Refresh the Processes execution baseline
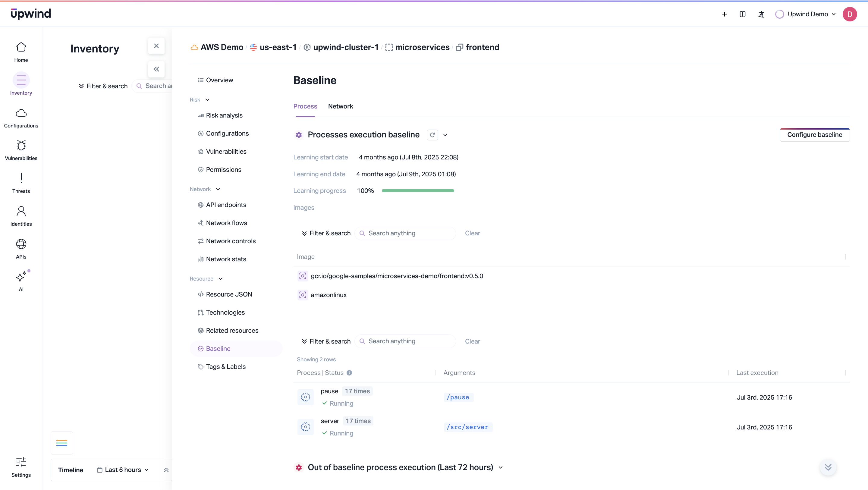Image resolution: width=868 pixels, height=490 pixels. pos(432,134)
